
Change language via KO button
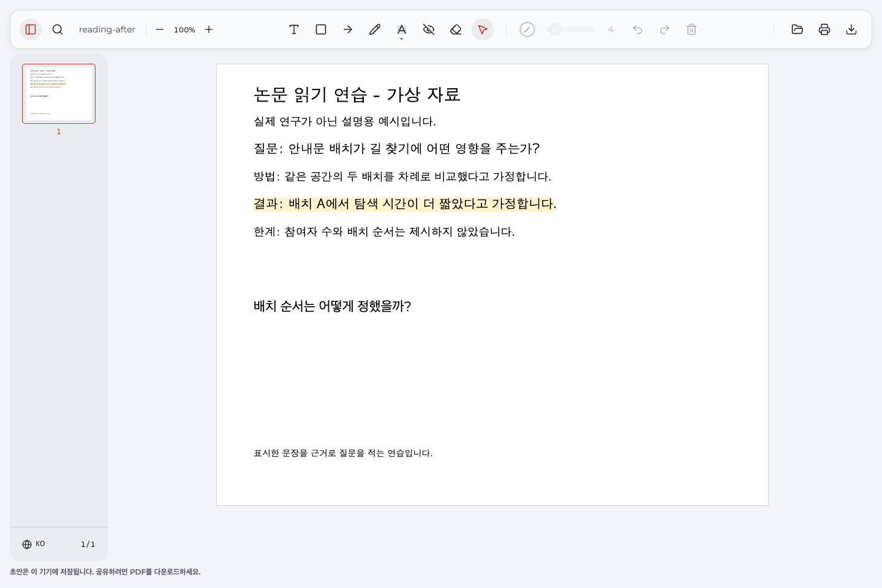pyautogui.click(x=34, y=544)
